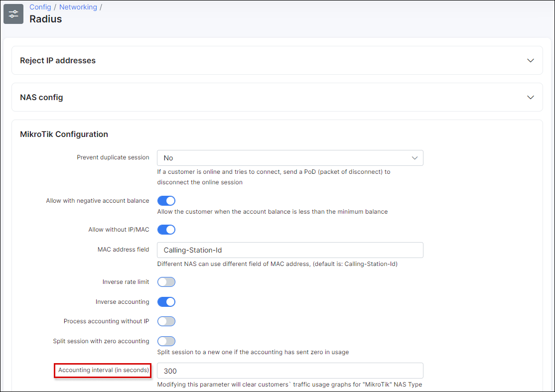This screenshot has width=555, height=392.
Task: Click the Reject IP addresses heading
Action: pos(58,60)
